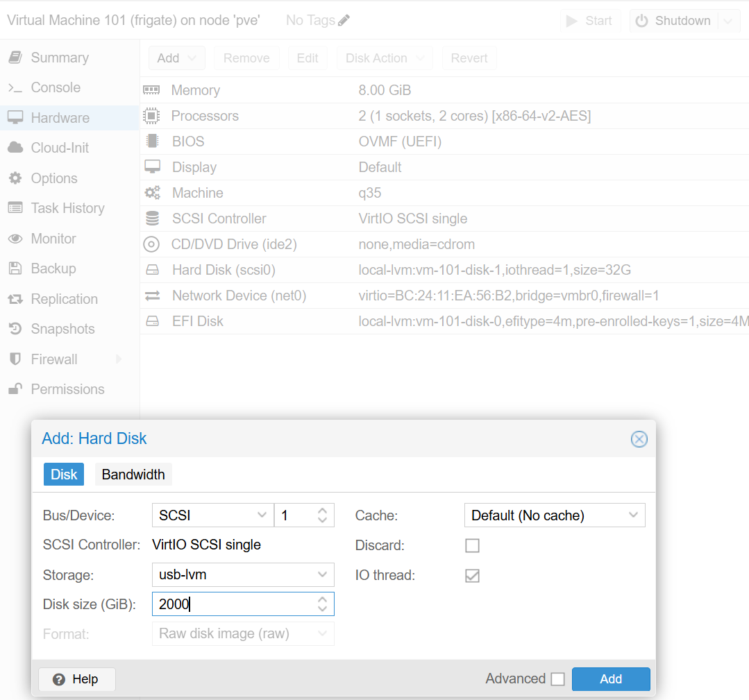The image size is (749, 700).
Task: Check the Advanced checkbox
Action: click(x=557, y=678)
